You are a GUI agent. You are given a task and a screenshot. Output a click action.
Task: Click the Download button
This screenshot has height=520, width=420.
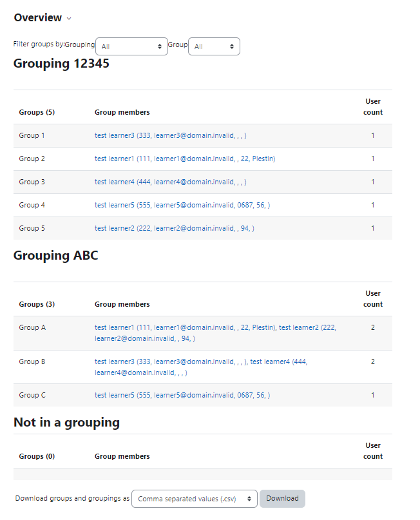(x=282, y=499)
